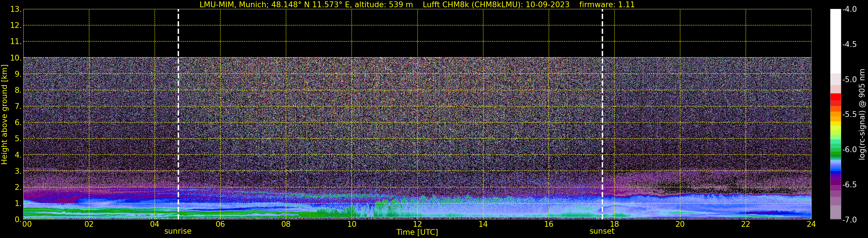Click the 'sunrise' label below the axis
Screen dimensions: 868x238
click(x=178, y=231)
